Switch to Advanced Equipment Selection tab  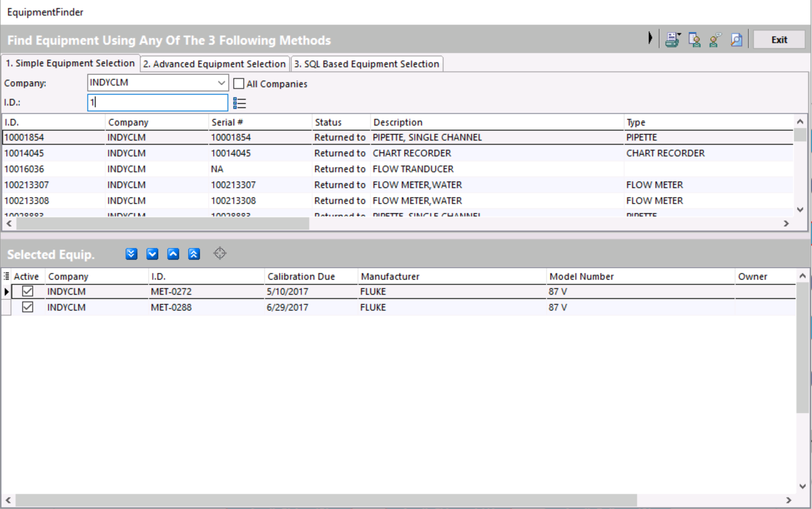point(214,64)
